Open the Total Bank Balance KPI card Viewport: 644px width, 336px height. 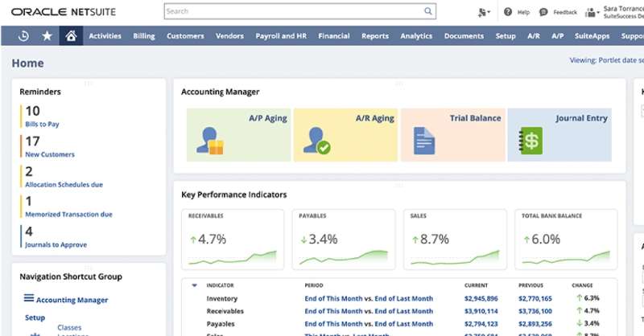click(x=566, y=240)
